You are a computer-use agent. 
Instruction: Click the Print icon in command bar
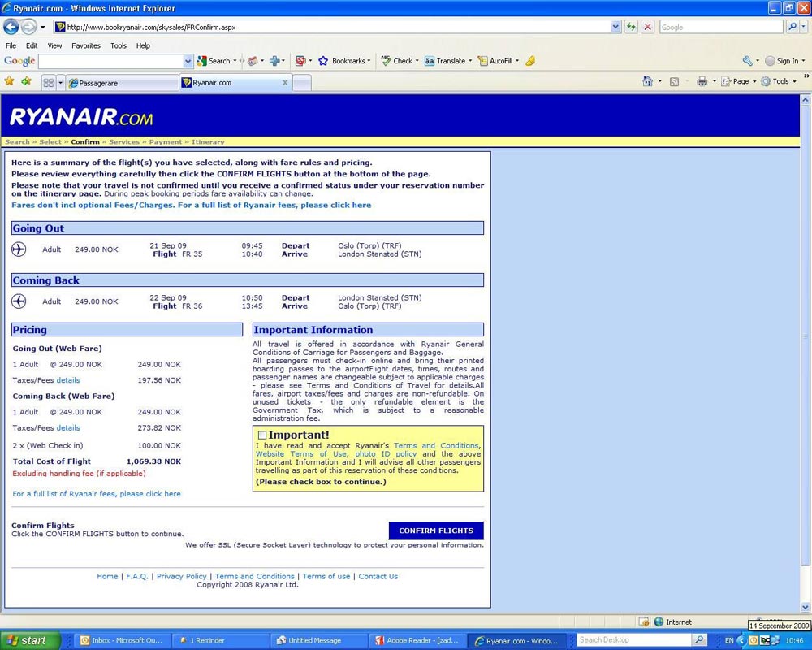(702, 81)
